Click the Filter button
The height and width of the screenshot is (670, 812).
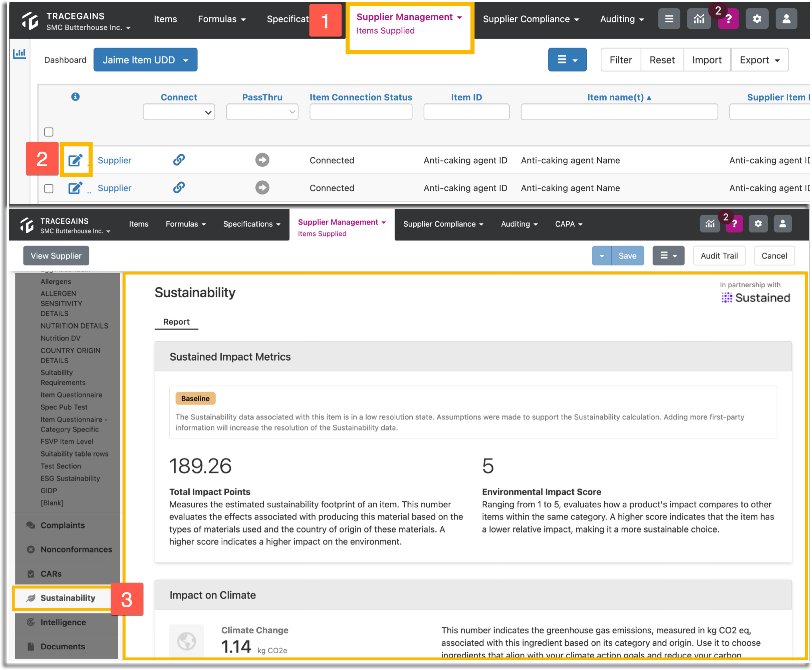pyautogui.click(x=621, y=60)
